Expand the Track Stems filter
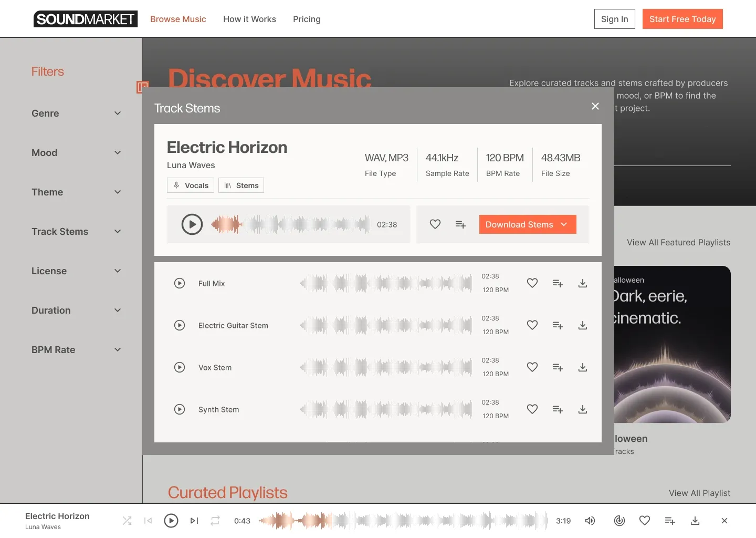 (77, 232)
